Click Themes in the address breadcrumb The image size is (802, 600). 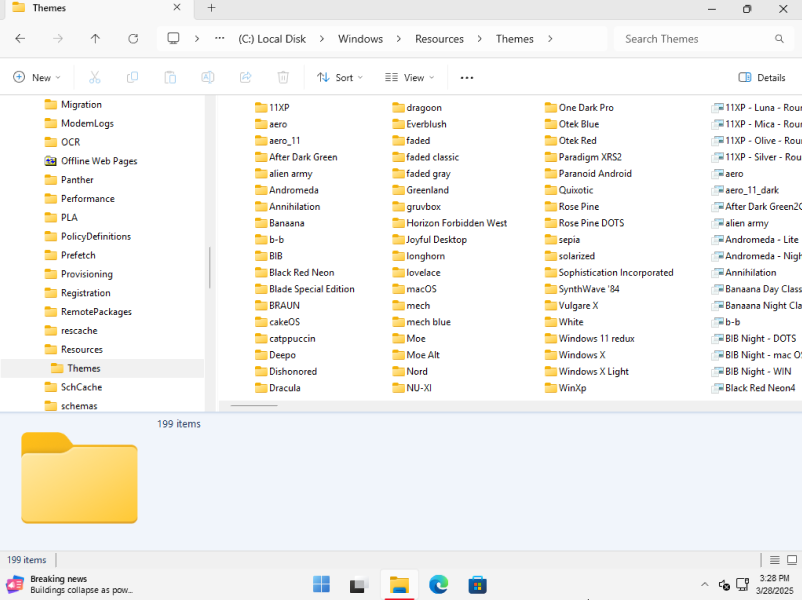coord(515,39)
